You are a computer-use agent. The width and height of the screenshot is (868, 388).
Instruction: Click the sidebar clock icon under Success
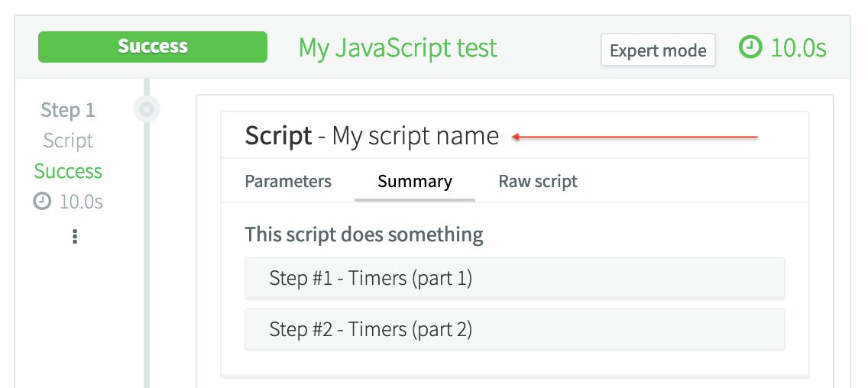coord(43,202)
